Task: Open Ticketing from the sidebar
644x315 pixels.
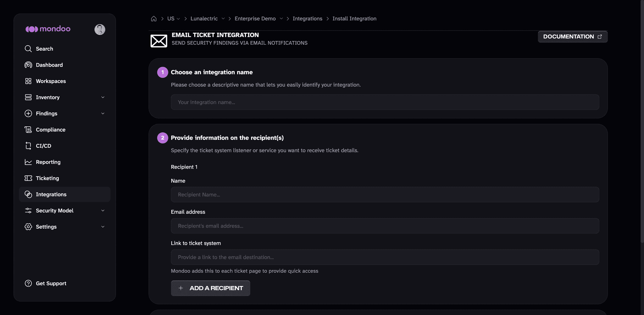Action: (64, 178)
